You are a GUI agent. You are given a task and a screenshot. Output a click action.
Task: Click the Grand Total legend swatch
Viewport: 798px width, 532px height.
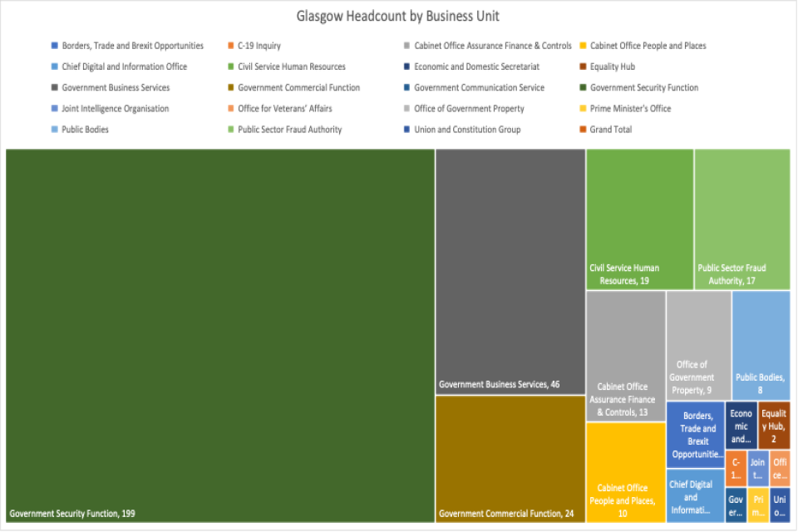coord(584,130)
